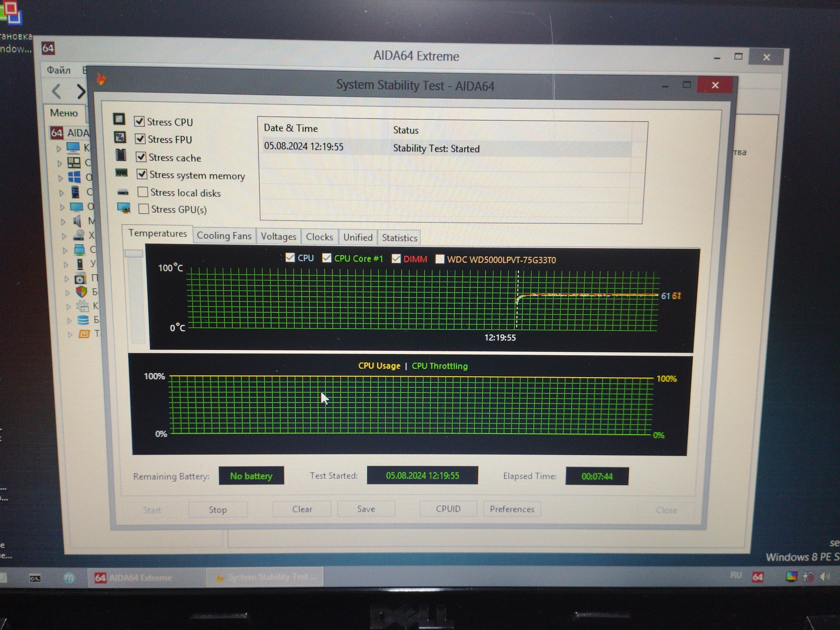Click the Clear button
840x630 pixels.
302,509
